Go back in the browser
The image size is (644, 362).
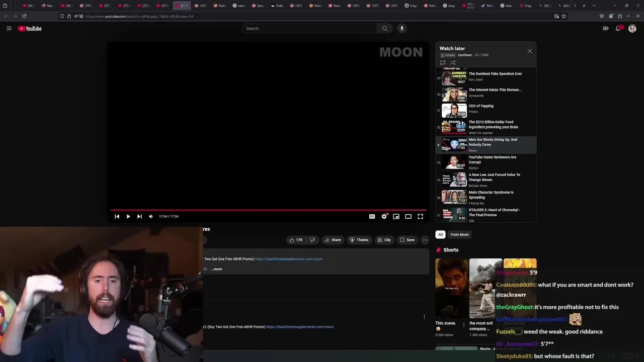tap(6, 16)
